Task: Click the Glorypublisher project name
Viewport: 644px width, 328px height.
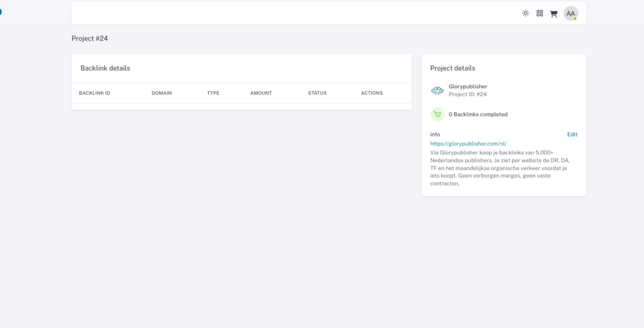Action: tap(468, 86)
